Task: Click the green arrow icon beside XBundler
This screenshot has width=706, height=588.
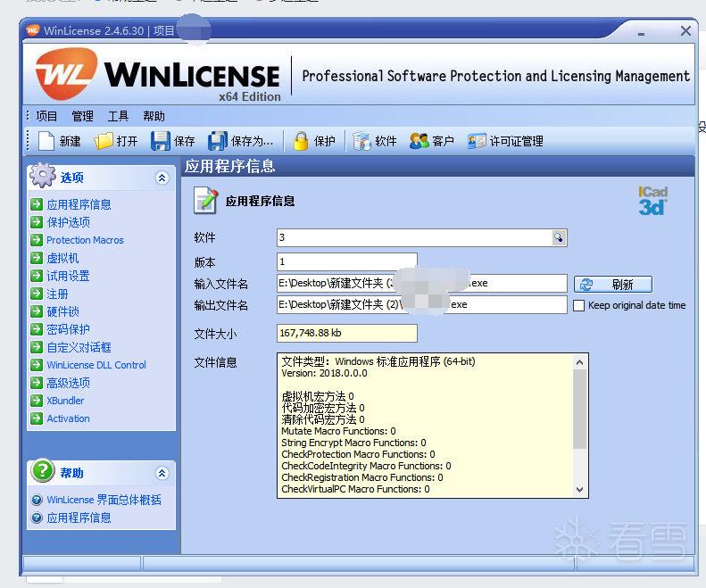Action: point(37,401)
